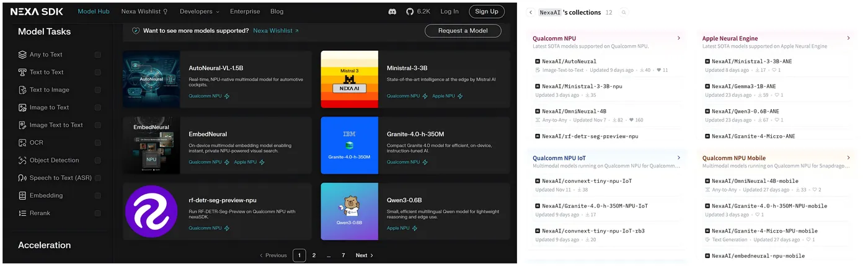
Task: Go to the Next page of models
Action: point(364,255)
